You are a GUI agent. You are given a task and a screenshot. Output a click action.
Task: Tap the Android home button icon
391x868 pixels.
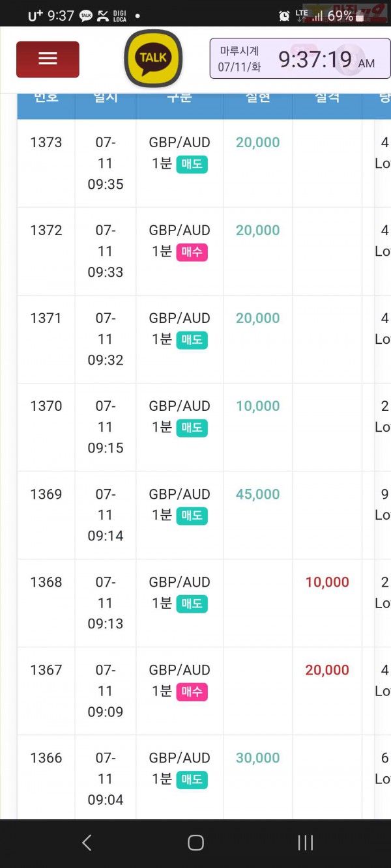pos(195,843)
